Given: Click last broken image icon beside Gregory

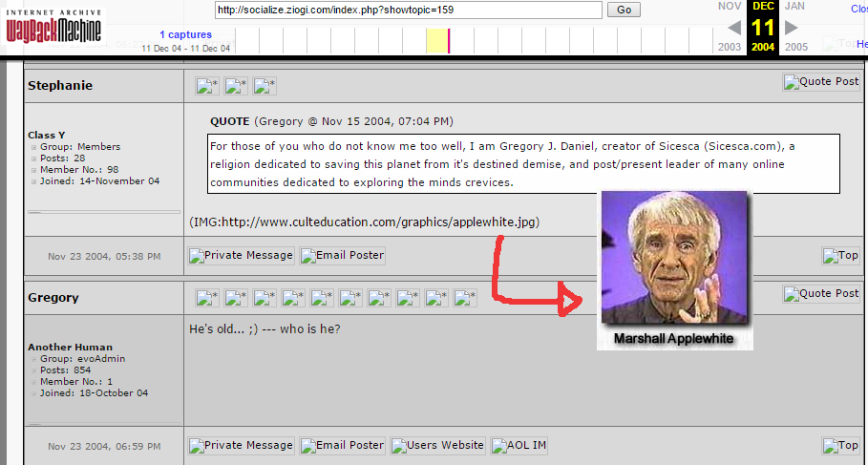Looking at the screenshot, I should pos(465,298).
